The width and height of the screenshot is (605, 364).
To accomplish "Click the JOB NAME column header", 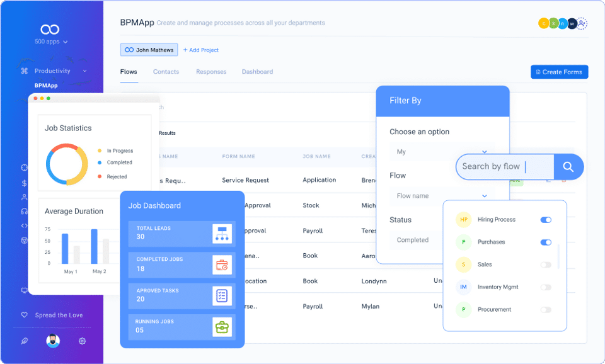I will [316, 157].
